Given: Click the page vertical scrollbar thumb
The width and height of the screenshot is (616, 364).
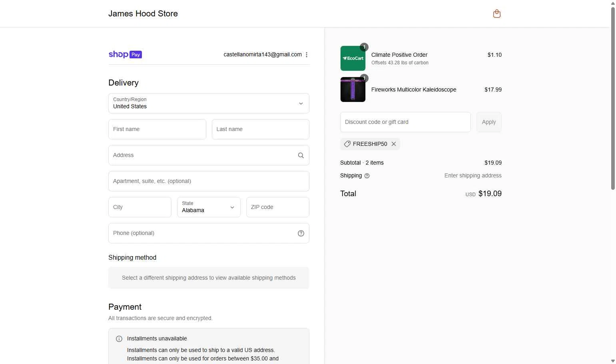Looking at the screenshot, I should click(x=613, y=98).
